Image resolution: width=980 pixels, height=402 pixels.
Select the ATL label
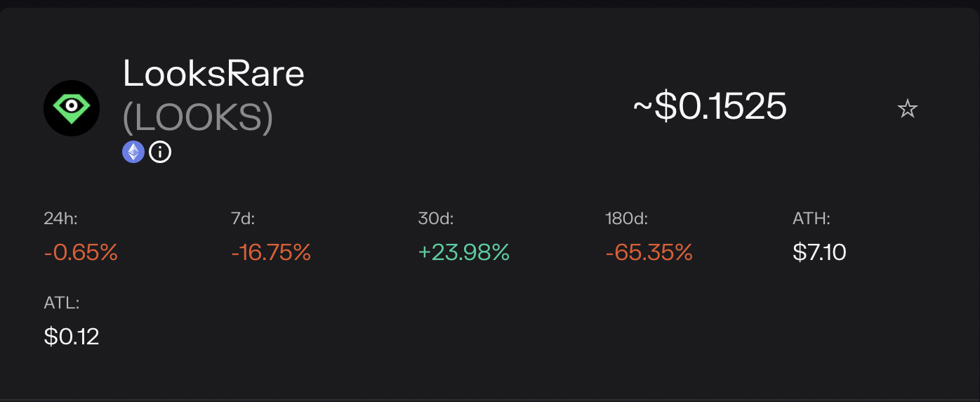pos(62,304)
